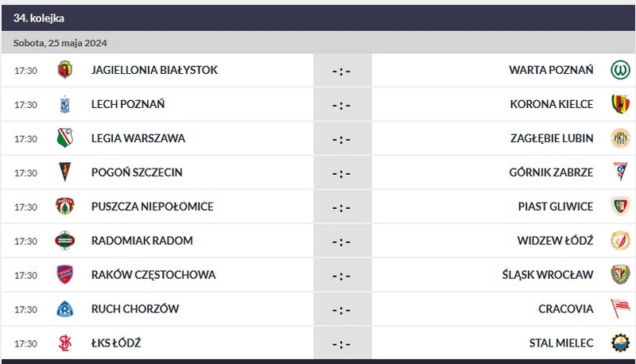
Task: Click the Jagiellonia vs Warta score placeholder
Action: coord(342,71)
